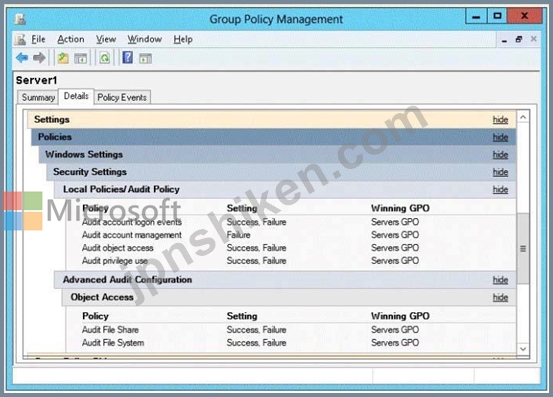Switch to the Policy Events tab
This screenshot has height=397, width=553.
coord(122,97)
